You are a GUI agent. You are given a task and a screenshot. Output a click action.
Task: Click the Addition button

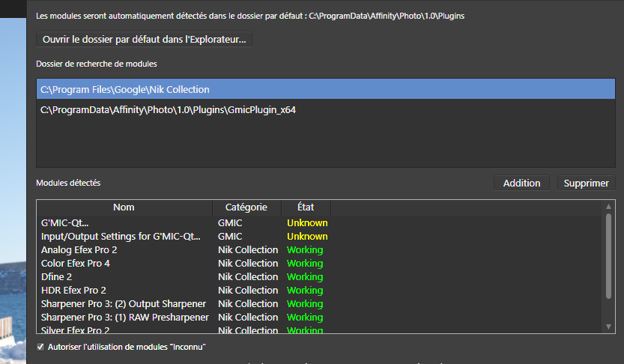tap(521, 183)
